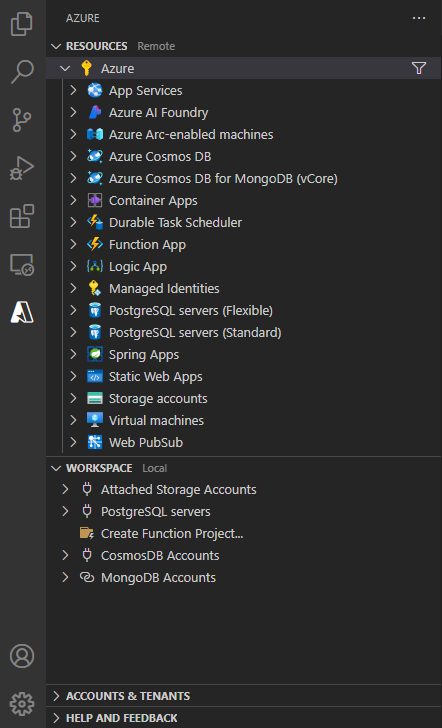Expand the Azure Cosmos DB chevron
The height and width of the screenshot is (728, 442).
(73, 156)
